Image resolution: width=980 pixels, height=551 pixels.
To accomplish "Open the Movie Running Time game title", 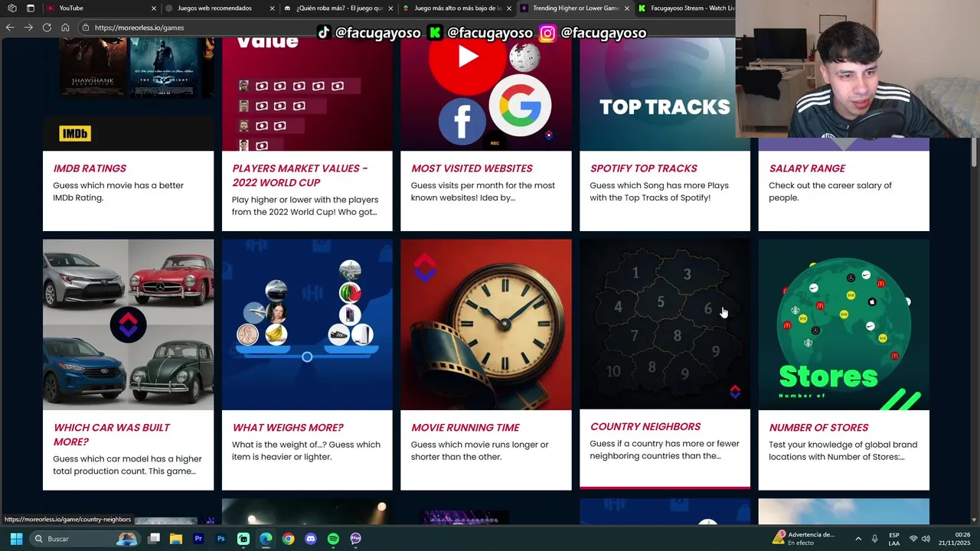I will coord(465,428).
